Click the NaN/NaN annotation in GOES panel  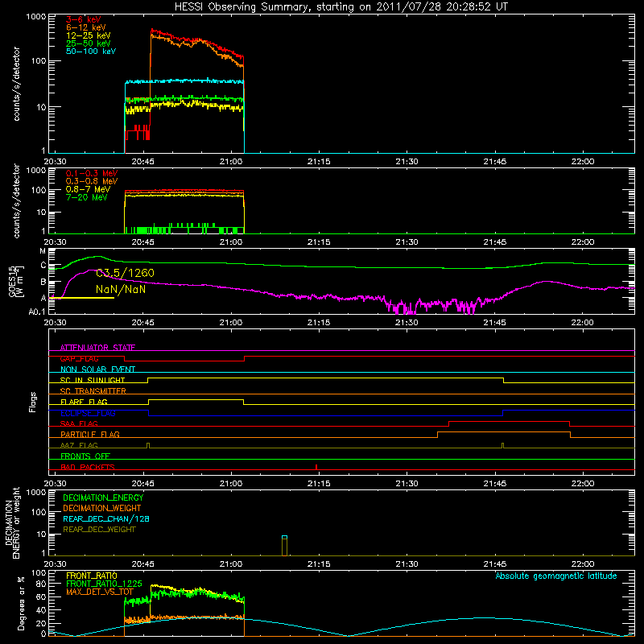[x=120, y=289]
